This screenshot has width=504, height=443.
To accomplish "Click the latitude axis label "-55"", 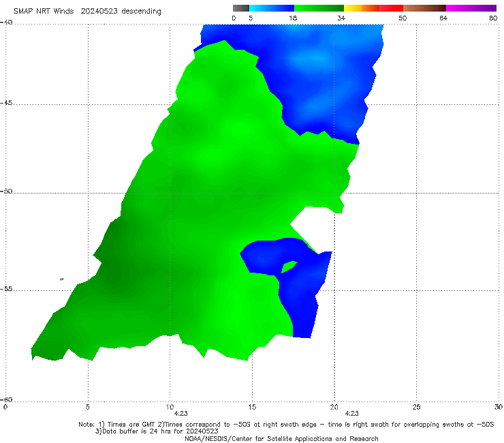I will click(6, 288).
